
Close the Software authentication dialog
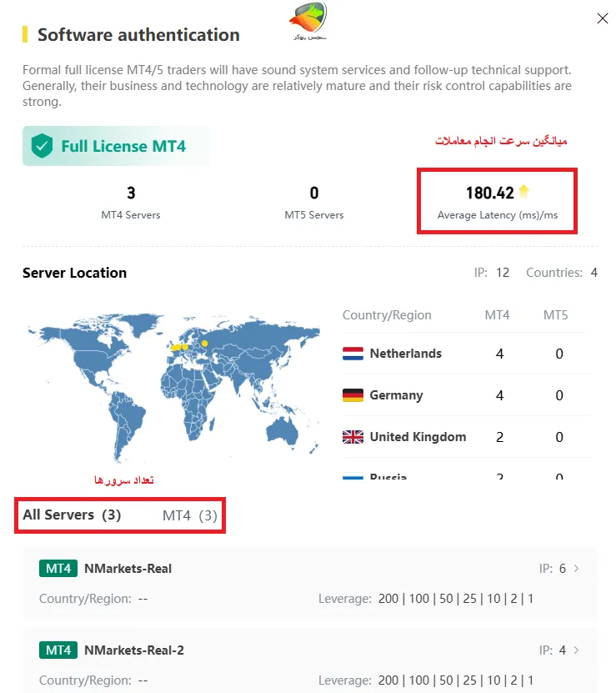pyautogui.click(x=602, y=18)
